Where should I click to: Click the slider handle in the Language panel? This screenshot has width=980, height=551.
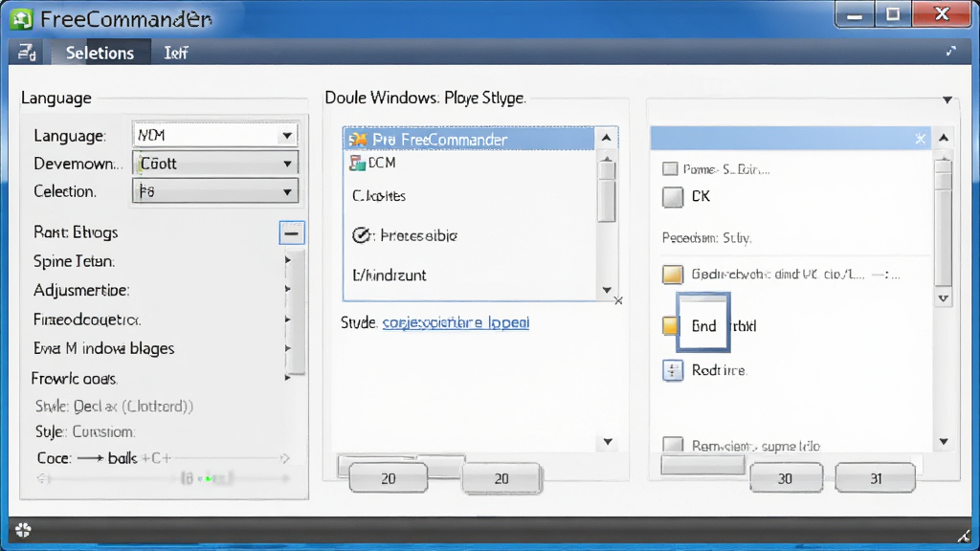click(x=208, y=478)
